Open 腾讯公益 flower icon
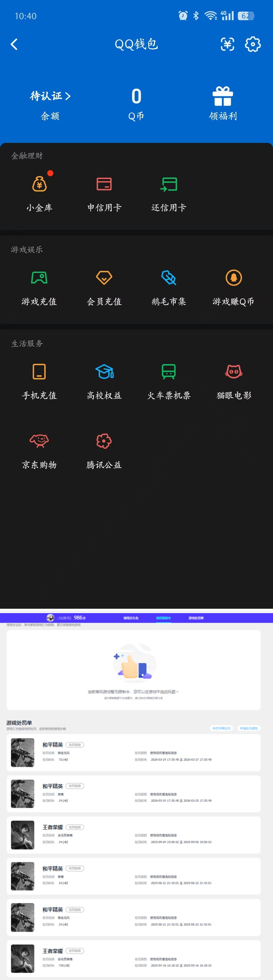Image resolution: width=273 pixels, height=980 pixels. click(104, 441)
